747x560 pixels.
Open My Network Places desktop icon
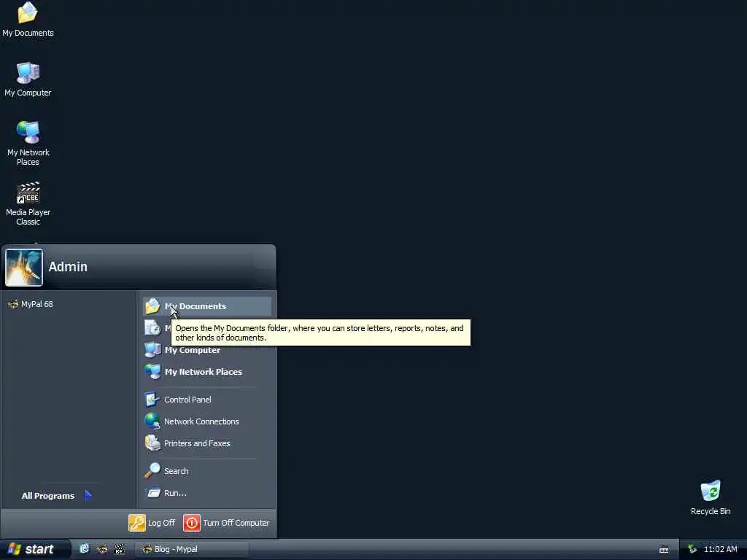[x=28, y=143]
